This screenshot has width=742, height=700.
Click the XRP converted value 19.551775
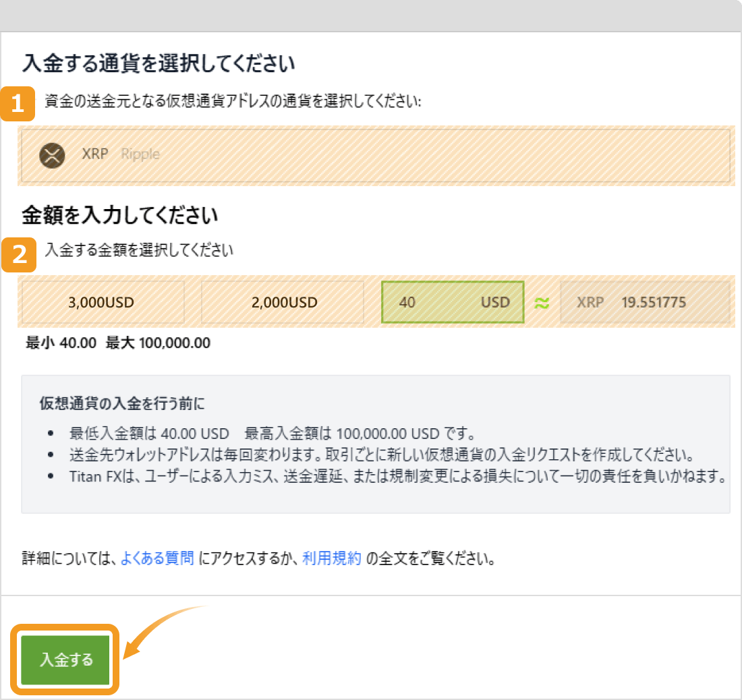click(x=653, y=302)
